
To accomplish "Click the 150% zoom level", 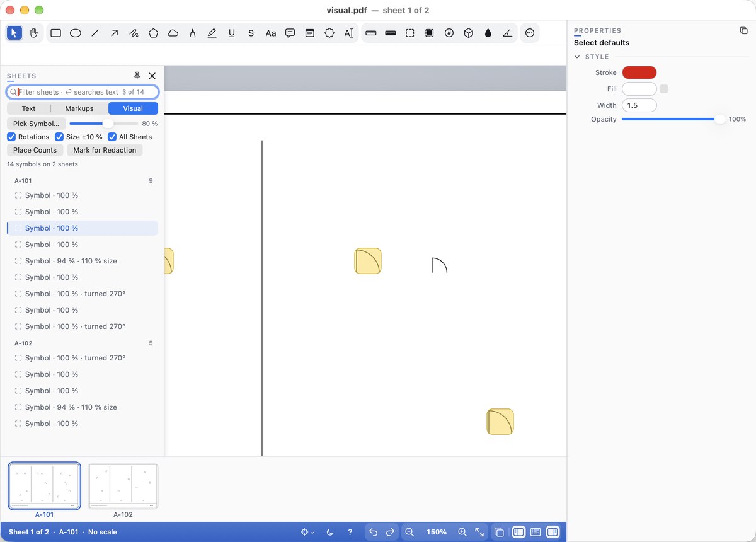I will [x=436, y=532].
